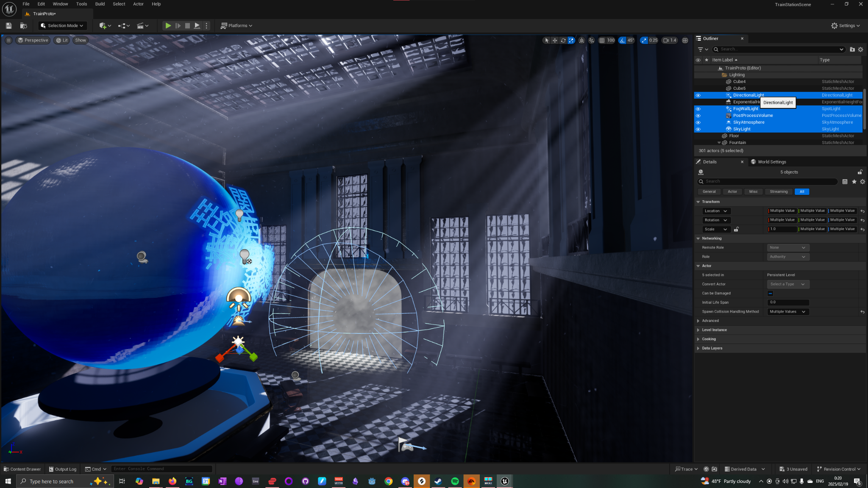Image resolution: width=868 pixels, height=488 pixels.
Task: Save the current level with the disk icon
Action: coord(8,26)
